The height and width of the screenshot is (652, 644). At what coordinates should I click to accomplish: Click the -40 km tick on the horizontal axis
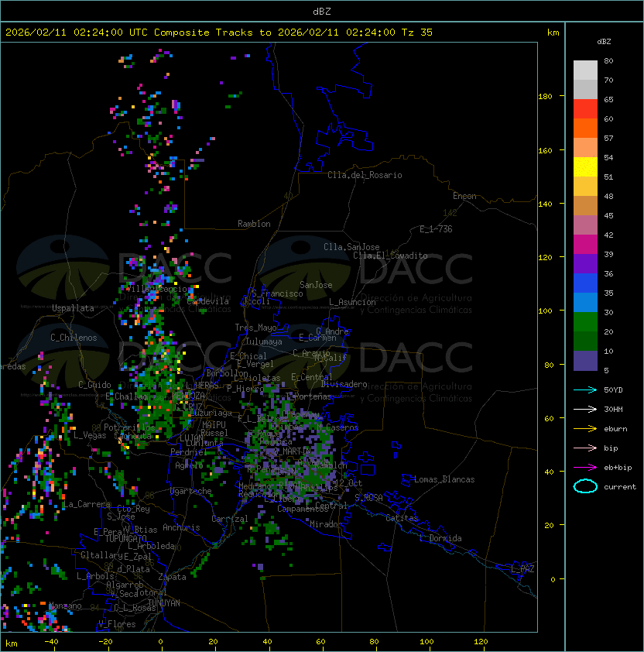[x=52, y=642]
